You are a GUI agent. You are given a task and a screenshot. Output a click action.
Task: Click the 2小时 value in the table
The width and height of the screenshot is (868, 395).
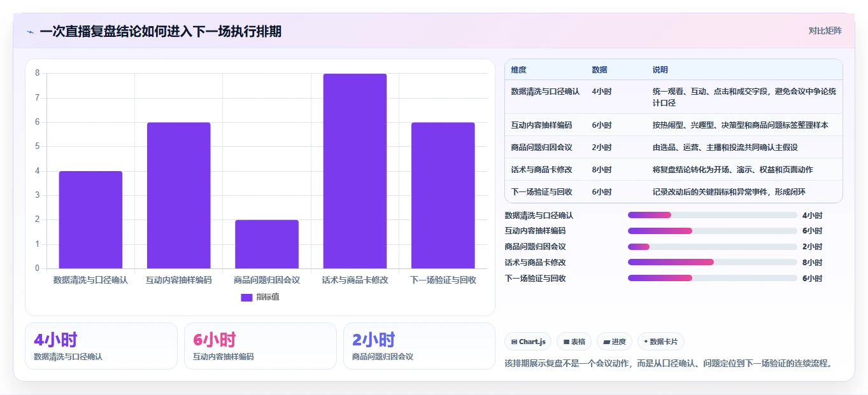click(602, 148)
